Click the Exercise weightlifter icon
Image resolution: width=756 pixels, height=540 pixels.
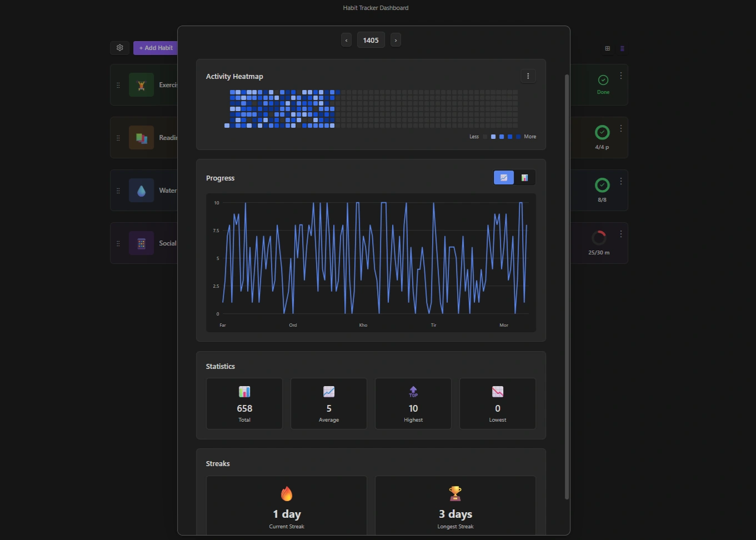(x=142, y=85)
